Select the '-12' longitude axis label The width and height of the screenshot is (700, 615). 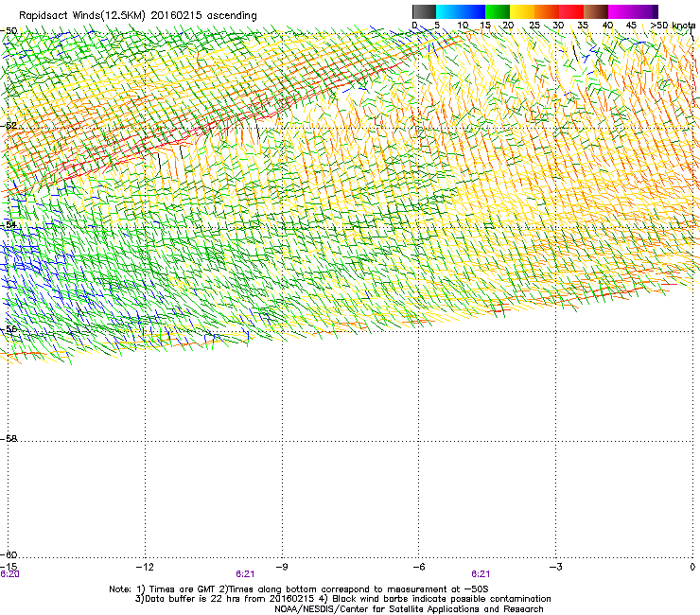click(x=145, y=567)
